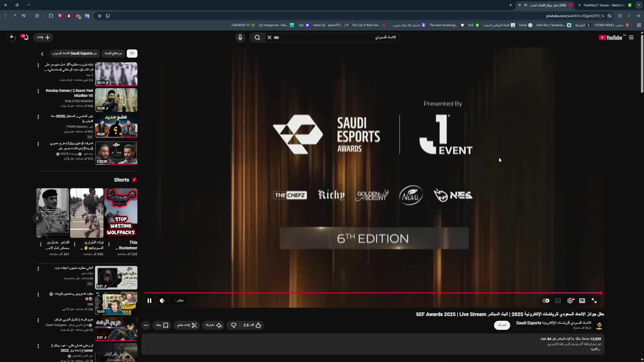
Task: Open the YouTube home logo
Action: (x=611, y=37)
